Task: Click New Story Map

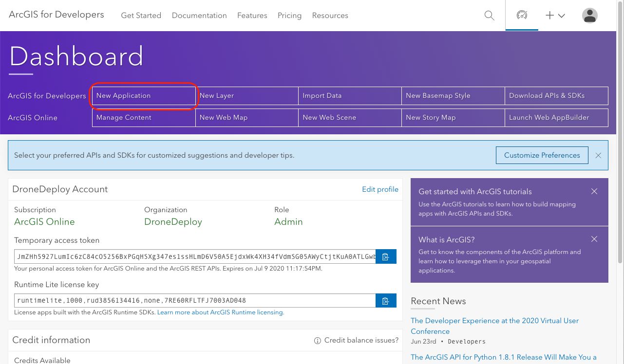Action: pos(454,118)
